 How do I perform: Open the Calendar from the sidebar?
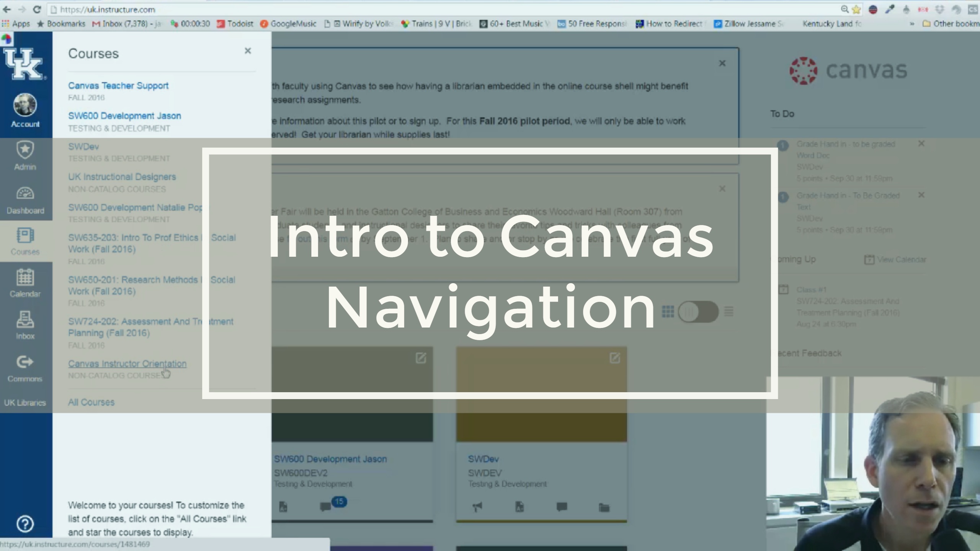[24, 284]
